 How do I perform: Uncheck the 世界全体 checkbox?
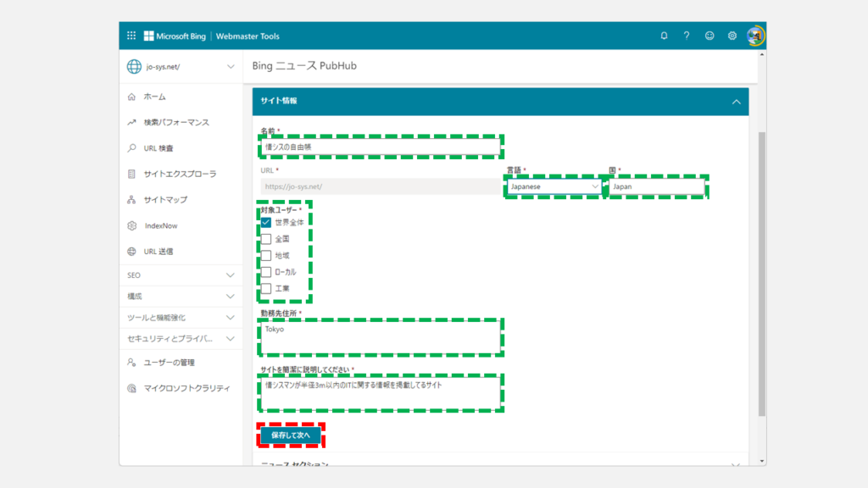click(266, 222)
